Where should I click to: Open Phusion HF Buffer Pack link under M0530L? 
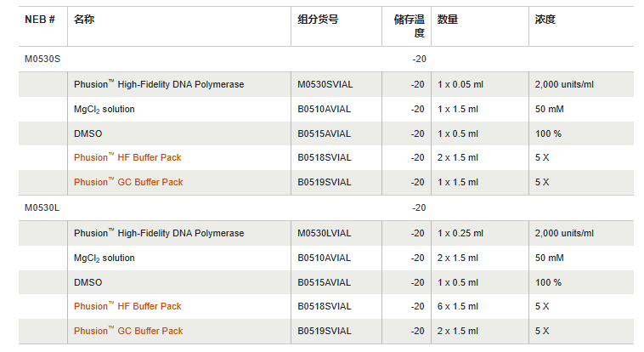point(127,306)
